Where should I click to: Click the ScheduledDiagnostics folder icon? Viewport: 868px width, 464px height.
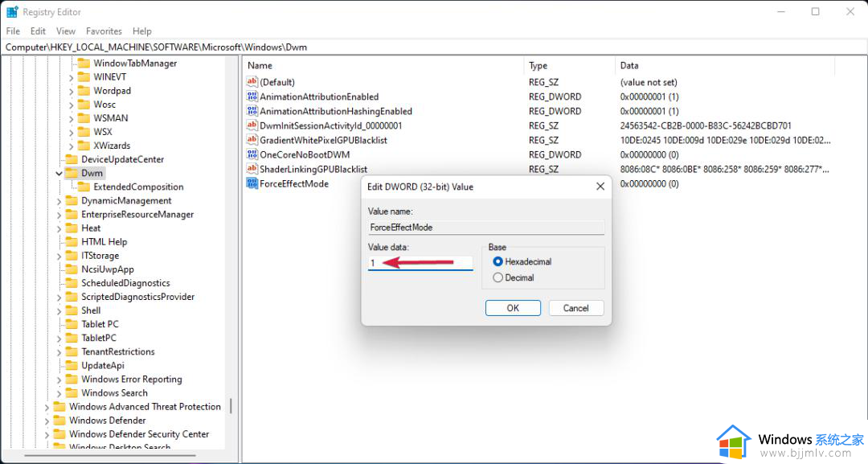pyautogui.click(x=72, y=283)
